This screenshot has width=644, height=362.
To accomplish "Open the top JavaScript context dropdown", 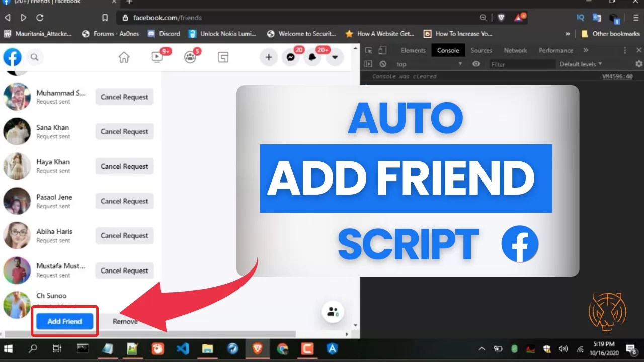I will [x=429, y=64].
